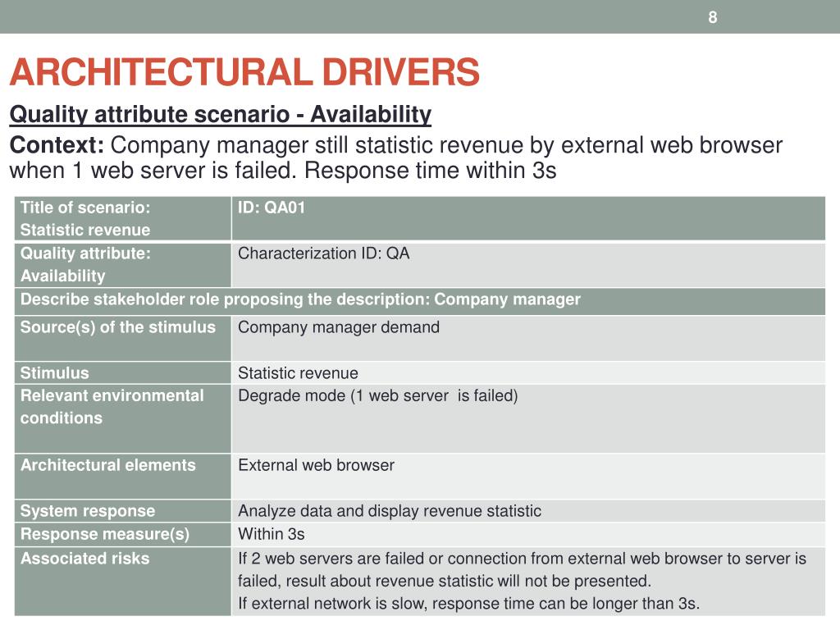The width and height of the screenshot is (840, 630).
Task: Click the text 'Response time within 3s'
Action: [430, 171]
